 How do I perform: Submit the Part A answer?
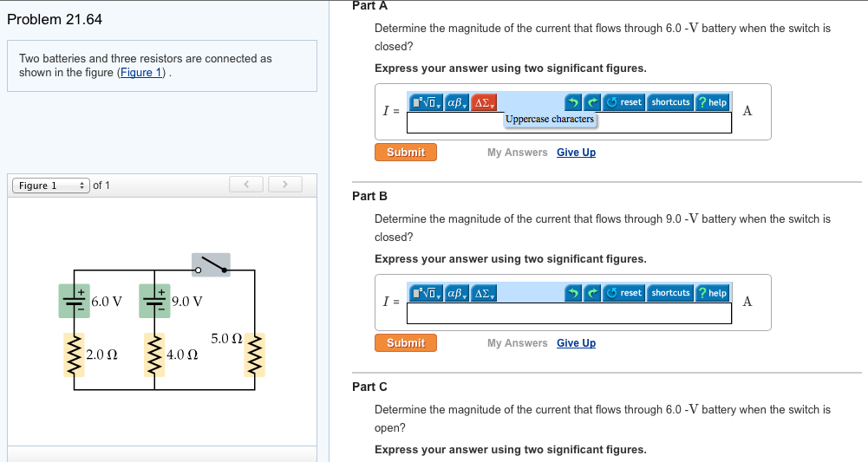pos(406,153)
